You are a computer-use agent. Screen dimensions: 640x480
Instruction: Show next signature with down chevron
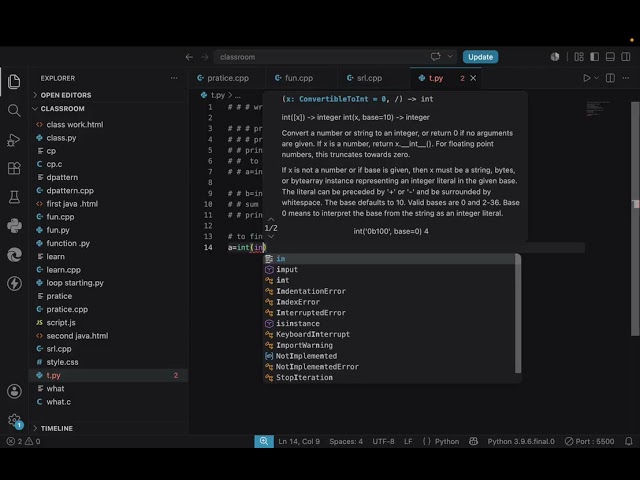click(x=271, y=236)
